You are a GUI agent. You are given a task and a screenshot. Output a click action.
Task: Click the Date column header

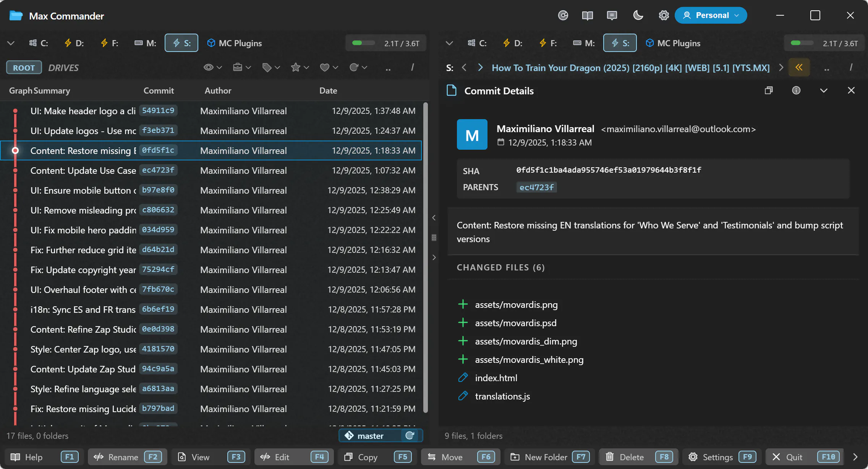click(x=328, y=91)
